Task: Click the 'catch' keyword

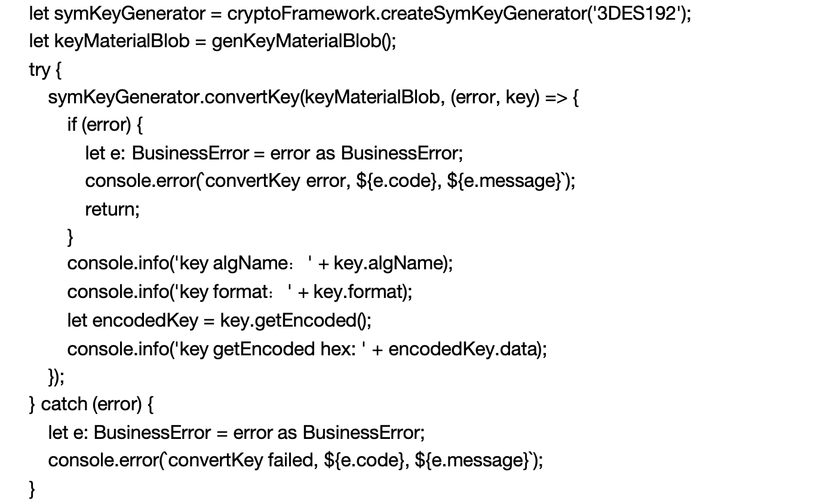Action: pyautogui.click(x=63, y=404)
